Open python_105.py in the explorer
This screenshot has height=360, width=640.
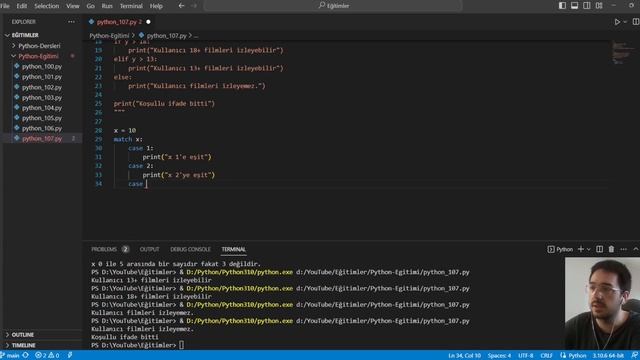[x=42, y=118]
